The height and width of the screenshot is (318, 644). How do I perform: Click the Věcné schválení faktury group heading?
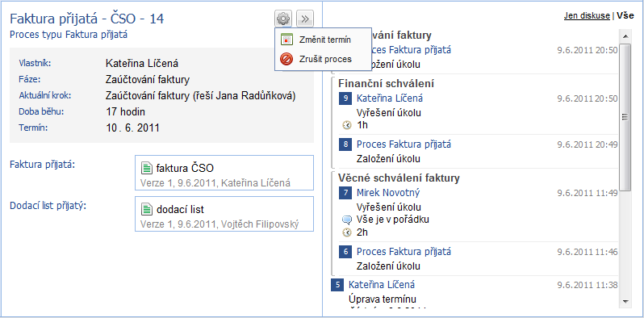399,178
